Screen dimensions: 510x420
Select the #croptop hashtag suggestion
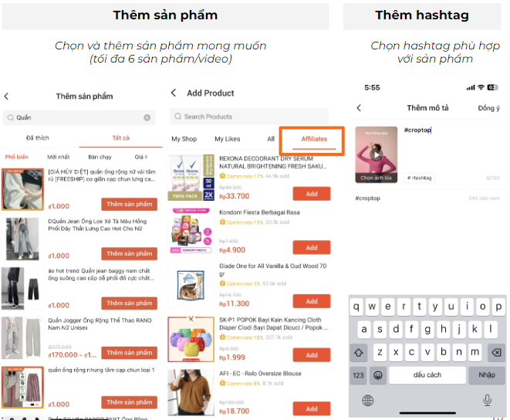click(x=368, y=198)
